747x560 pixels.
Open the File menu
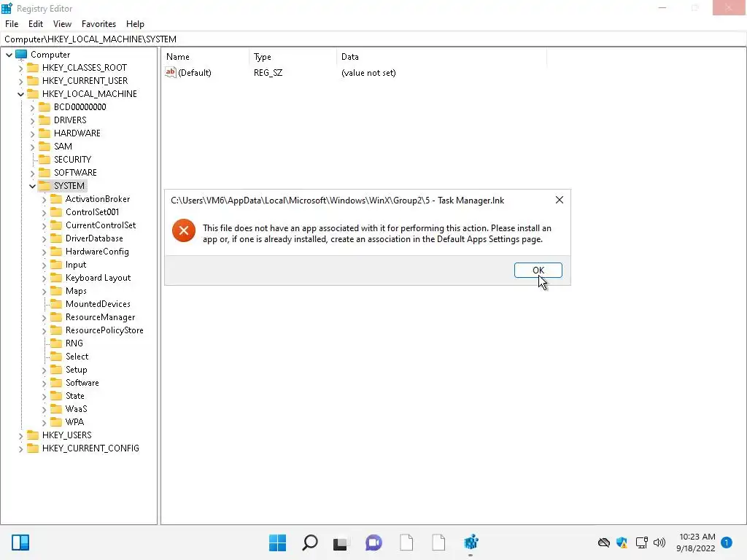coord(12,24)
